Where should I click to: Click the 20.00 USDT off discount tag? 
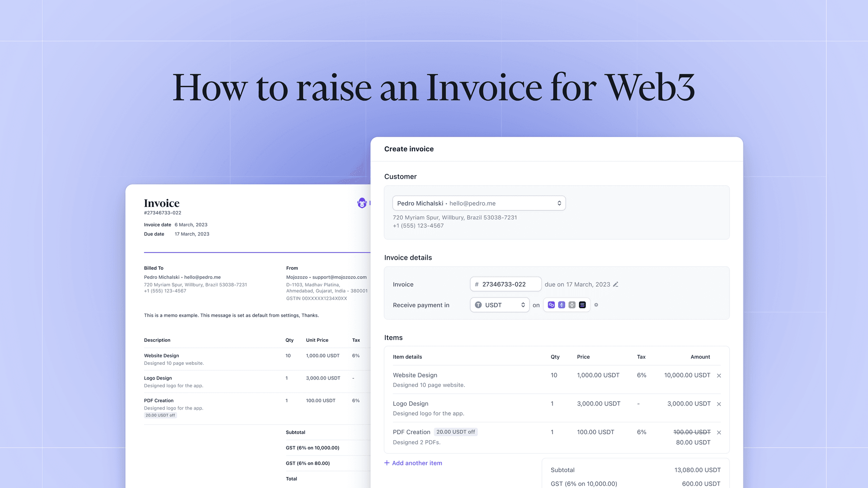455,432
